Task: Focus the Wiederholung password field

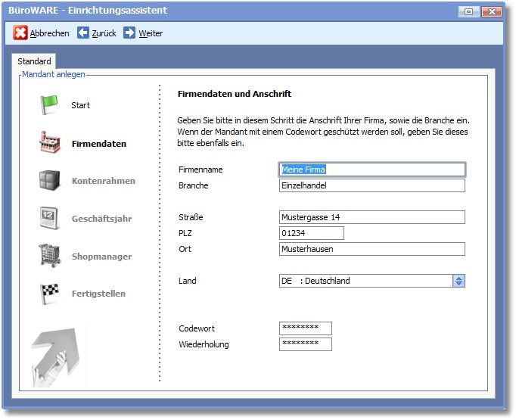Action: pos(305,344)
